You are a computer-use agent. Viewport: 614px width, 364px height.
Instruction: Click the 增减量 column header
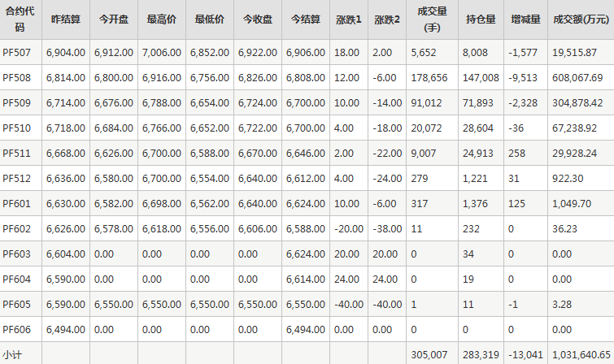[525, 19]
